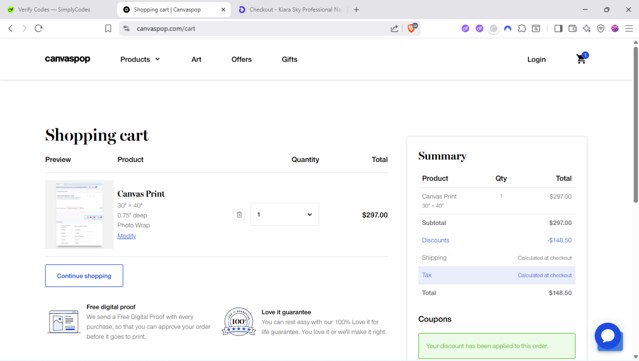Click the first purple extension icon
Image resolution: width=639 pixels, height=361 pixels.
[465, 29]
